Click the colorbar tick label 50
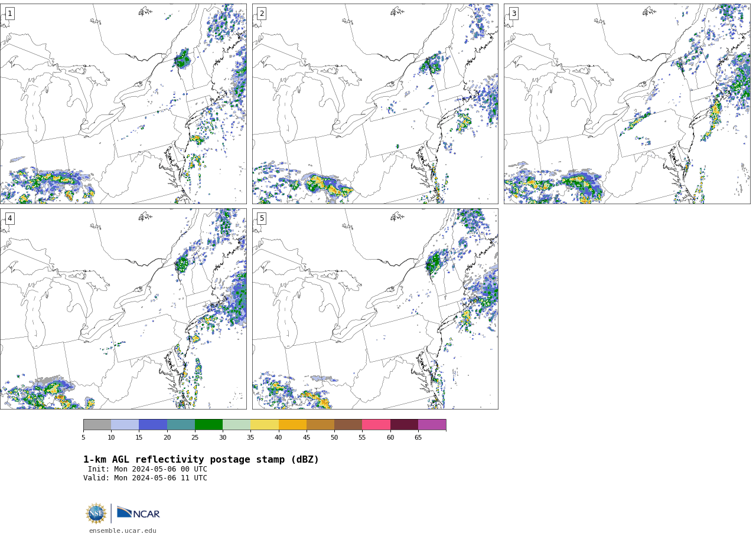This screenshot has width=756, height=537. (334, 437)
